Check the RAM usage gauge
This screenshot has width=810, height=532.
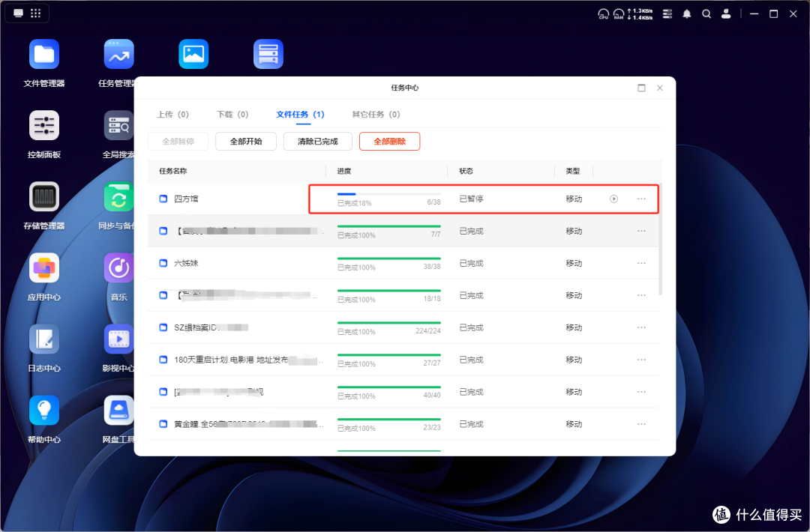(x=618, y=14)
